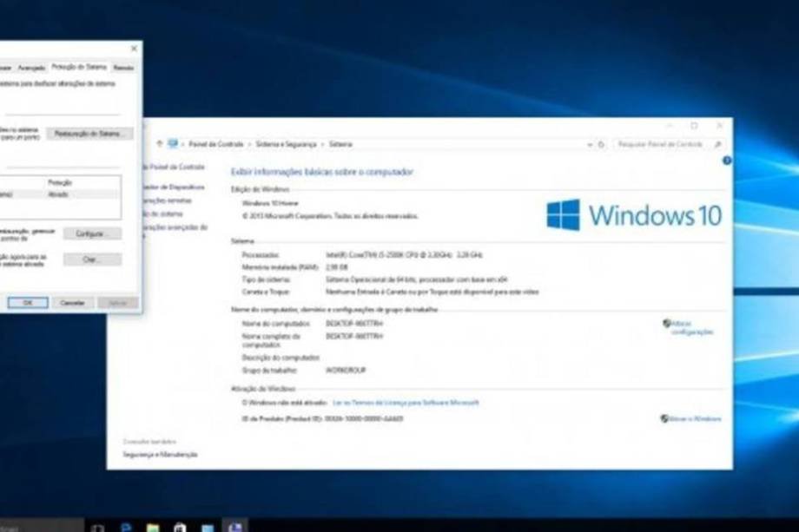799x532 pixels.
Task: Click the Configurar button
Action: [92, 233]
